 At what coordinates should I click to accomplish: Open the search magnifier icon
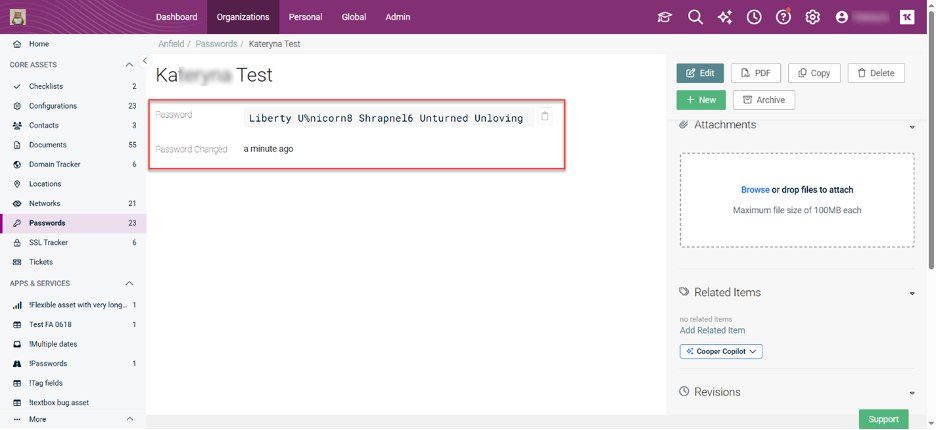695,17
